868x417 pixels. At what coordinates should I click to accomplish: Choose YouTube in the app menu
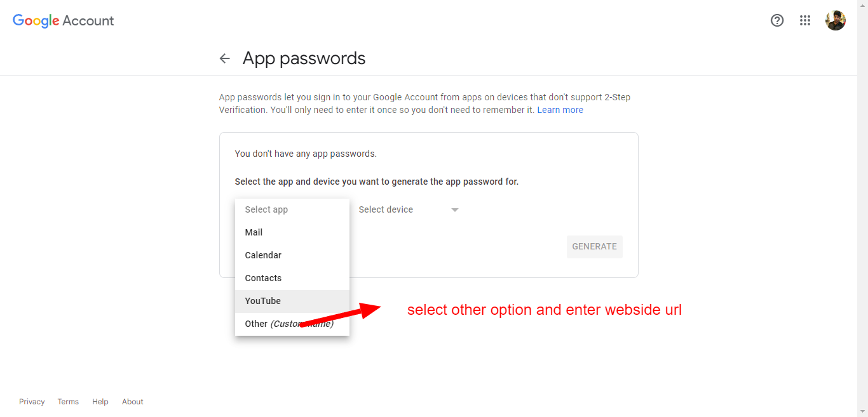[x=262, y=301]
